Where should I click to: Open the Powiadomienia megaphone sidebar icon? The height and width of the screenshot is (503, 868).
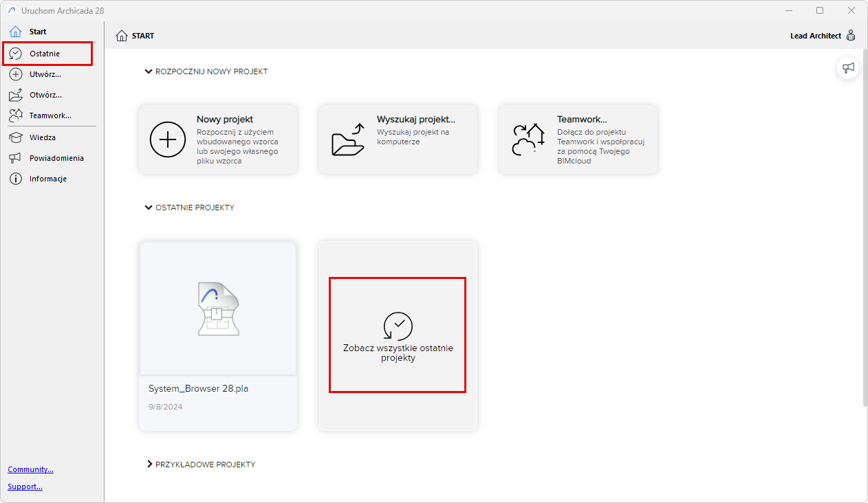[x=16, y=158]
